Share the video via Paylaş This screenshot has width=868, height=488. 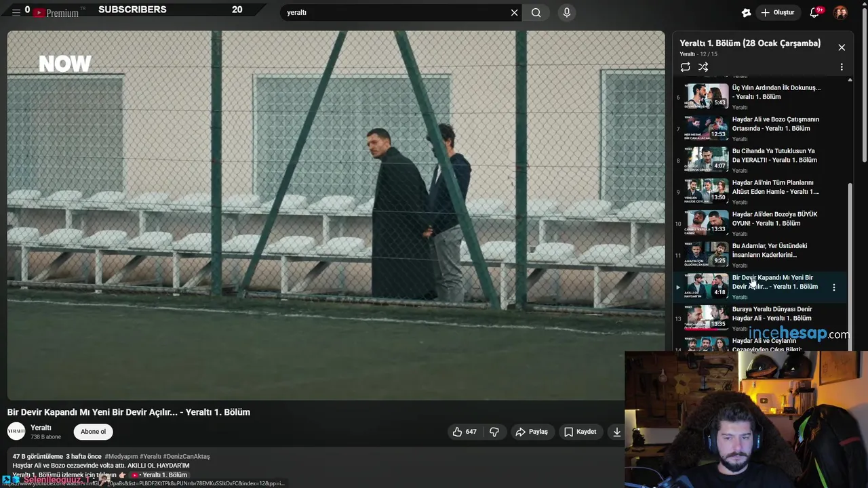click(532, 432)
